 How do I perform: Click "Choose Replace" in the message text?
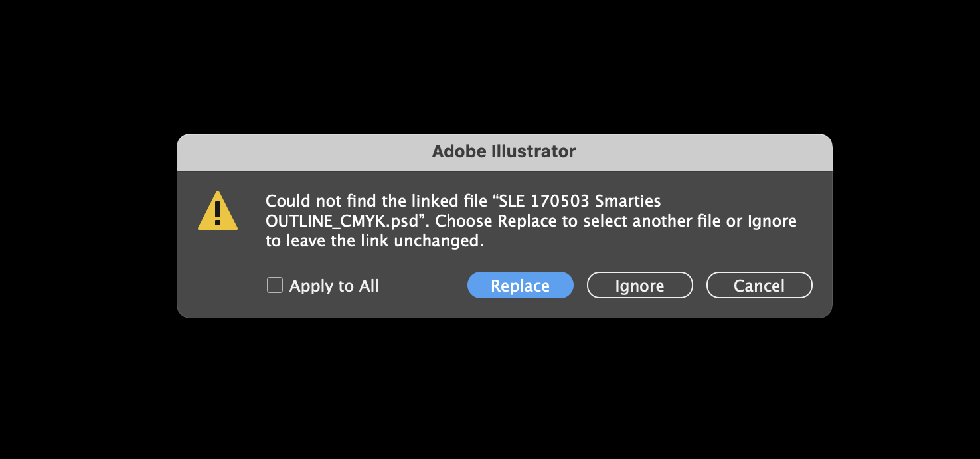(x=498, y=221)
